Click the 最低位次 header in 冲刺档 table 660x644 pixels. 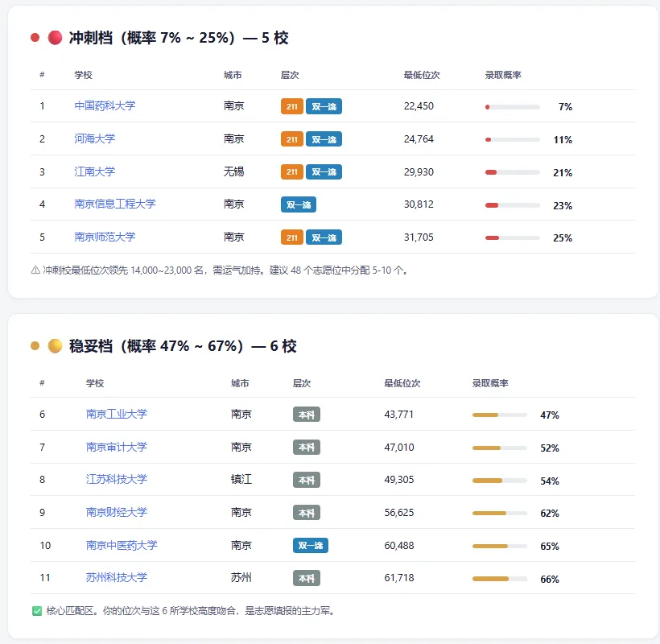coord(422,75)
